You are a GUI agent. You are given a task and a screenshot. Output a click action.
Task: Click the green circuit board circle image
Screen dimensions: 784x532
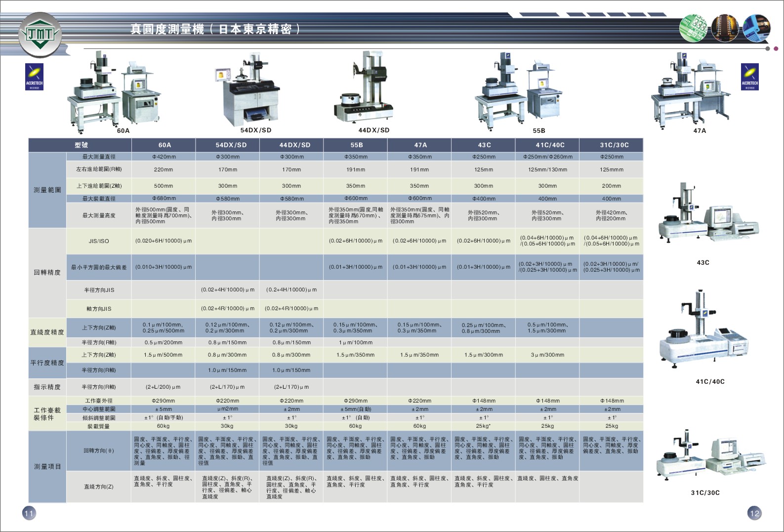tap(693, 28)
